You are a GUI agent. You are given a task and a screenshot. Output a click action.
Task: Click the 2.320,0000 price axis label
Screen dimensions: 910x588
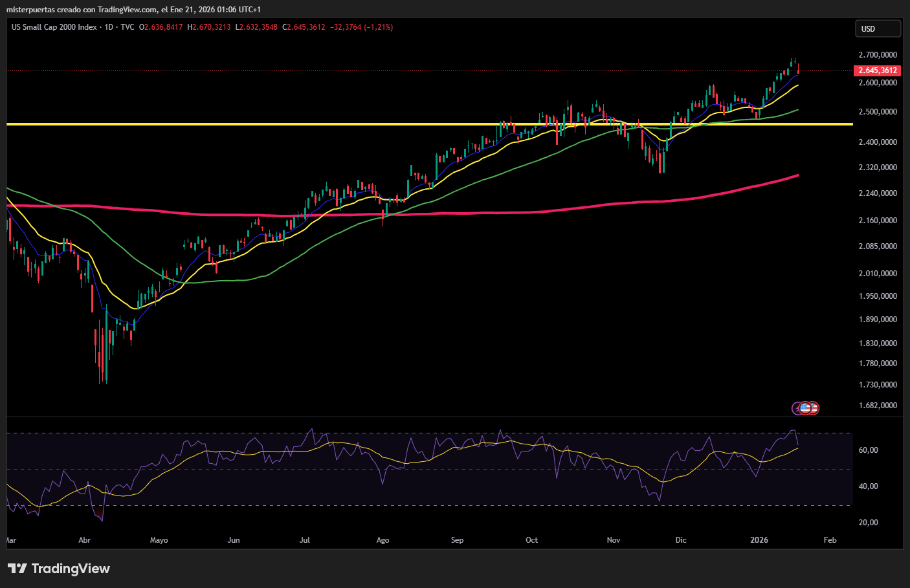(x=878, y=168)
